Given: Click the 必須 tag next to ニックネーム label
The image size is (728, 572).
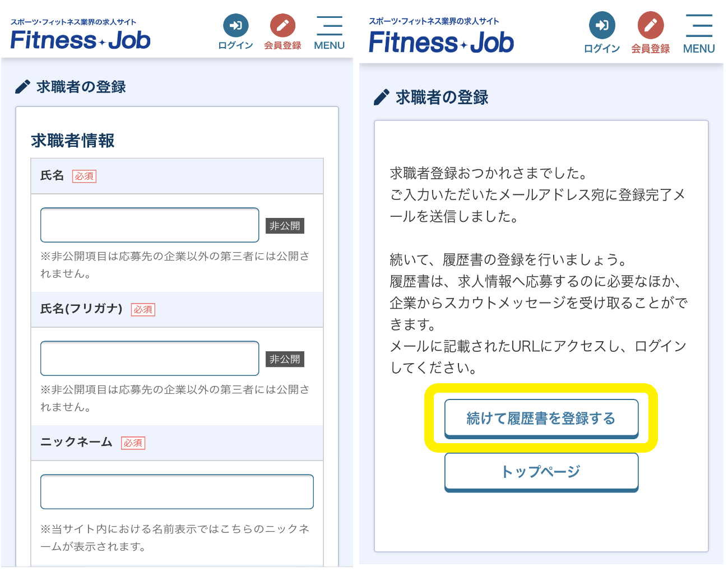Looking at the screenshot, I should 133,443.
